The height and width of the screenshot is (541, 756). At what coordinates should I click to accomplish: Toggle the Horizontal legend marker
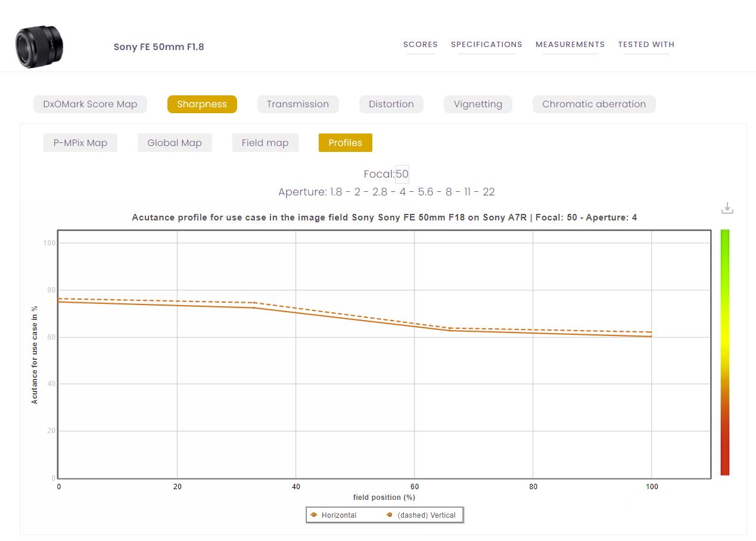[313, 515]
